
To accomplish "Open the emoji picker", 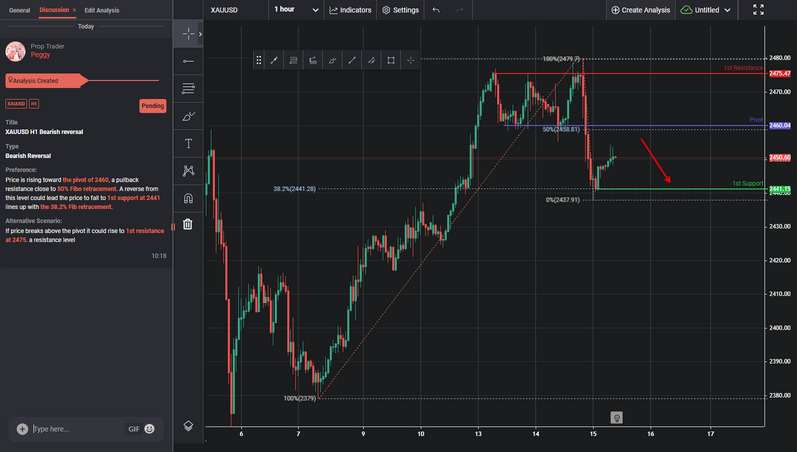I will (150, 429).
